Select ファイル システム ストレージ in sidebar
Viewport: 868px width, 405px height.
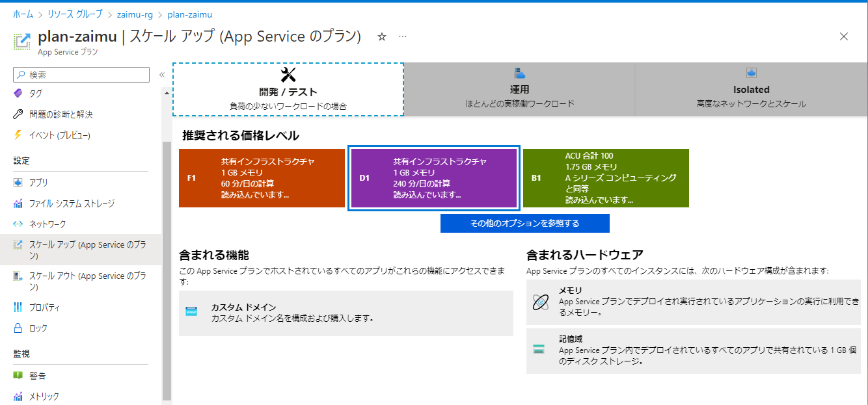tap(62, 202)
